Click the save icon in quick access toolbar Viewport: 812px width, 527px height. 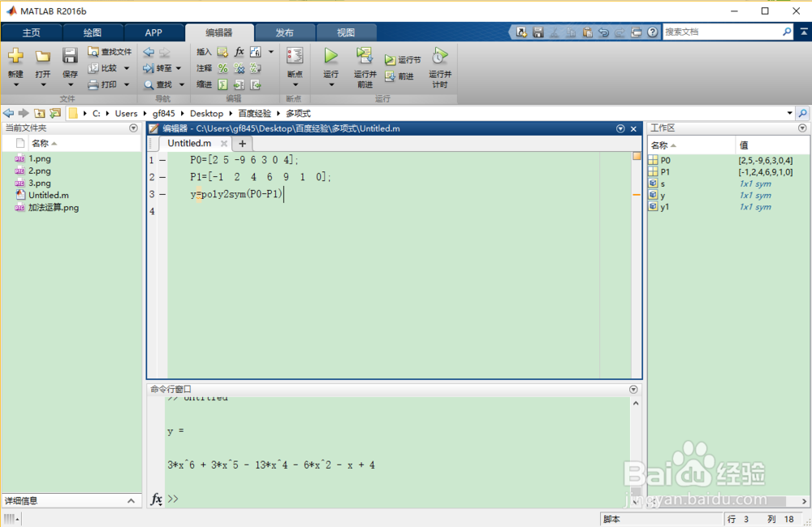[538, 32]
